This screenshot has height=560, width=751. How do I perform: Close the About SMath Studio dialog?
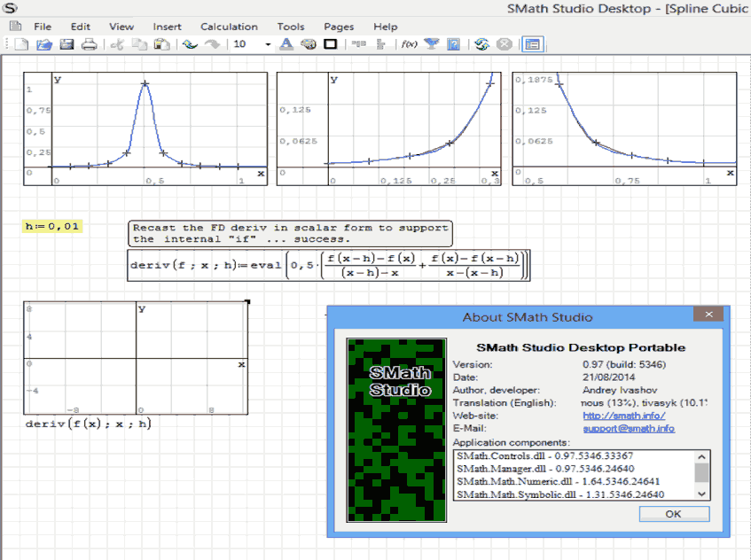(708, 315)
